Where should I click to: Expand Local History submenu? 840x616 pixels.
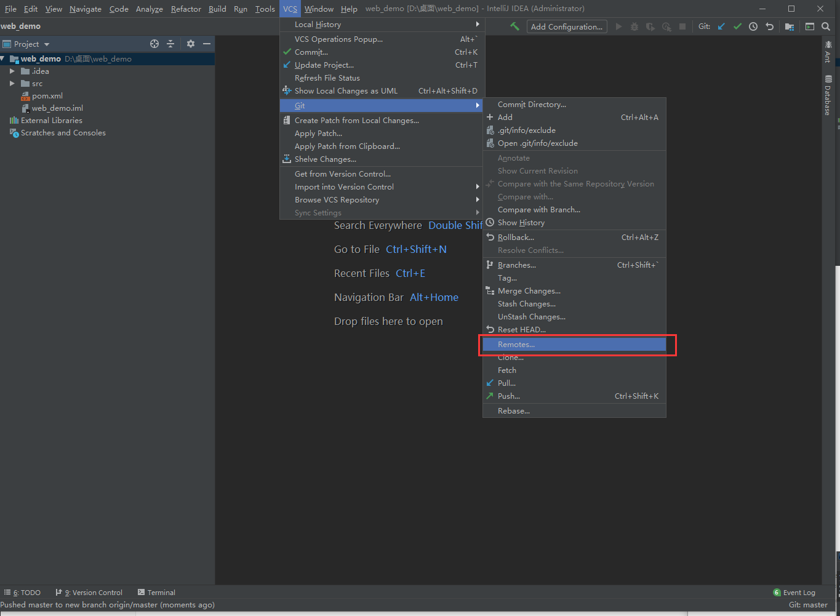point(382,25)
